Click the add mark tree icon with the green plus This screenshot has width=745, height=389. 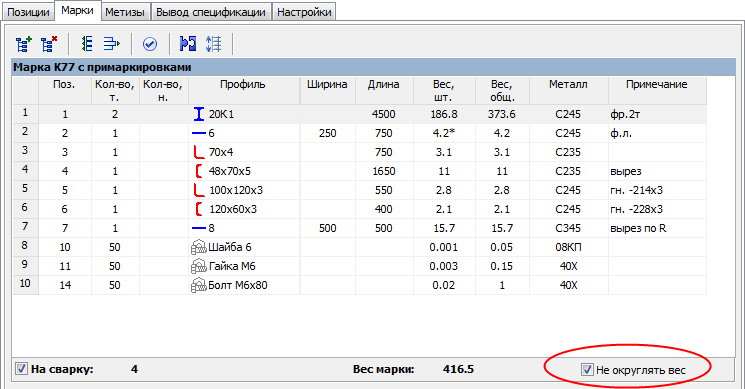(24, 44)
